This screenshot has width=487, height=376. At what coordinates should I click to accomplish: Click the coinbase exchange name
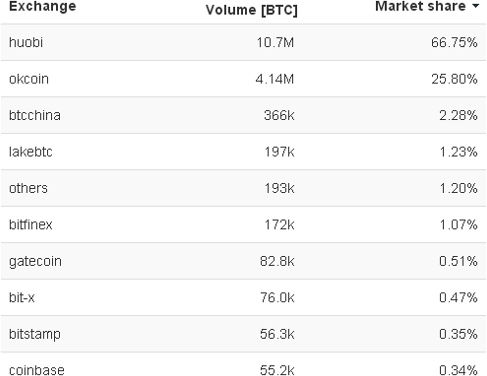37,370
